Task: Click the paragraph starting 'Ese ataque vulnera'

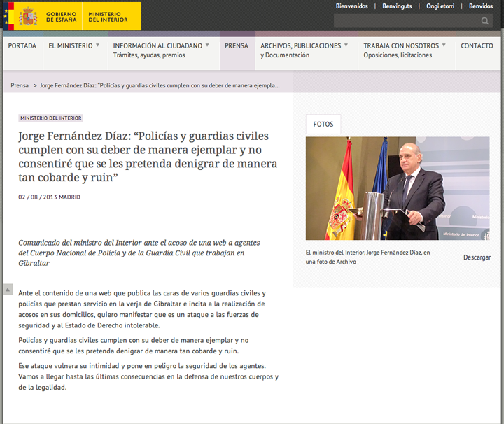Action: coord(148,376)
